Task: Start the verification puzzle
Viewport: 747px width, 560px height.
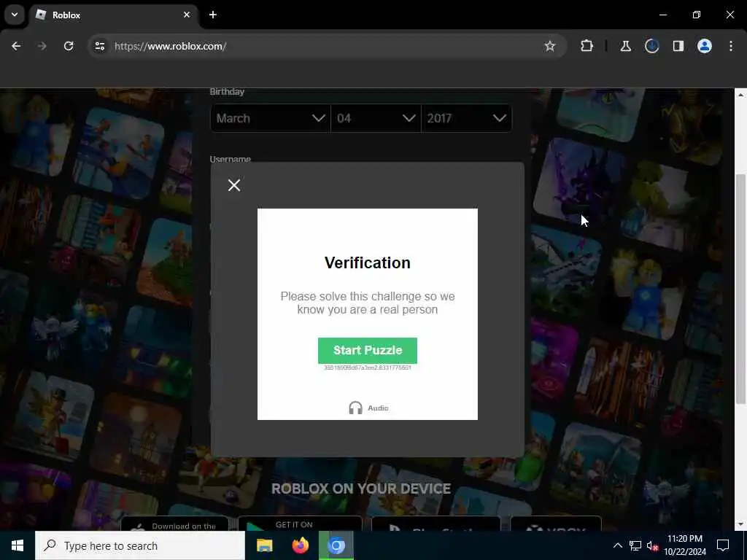Action: pos(368,351)
